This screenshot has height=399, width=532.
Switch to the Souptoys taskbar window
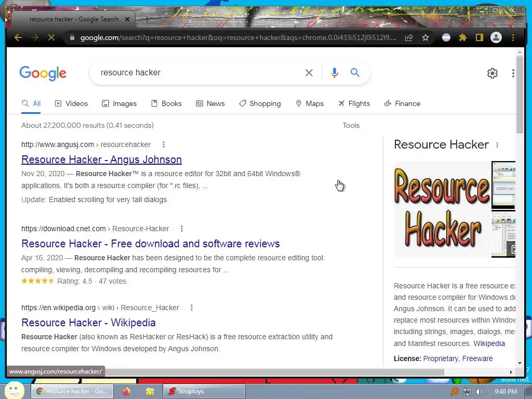[204, 391]
